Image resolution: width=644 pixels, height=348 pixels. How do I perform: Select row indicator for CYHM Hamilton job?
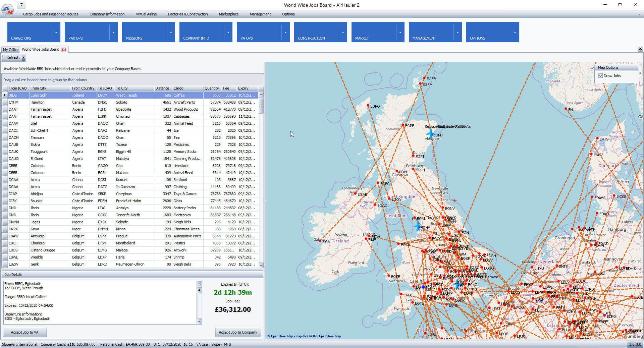[x=5, y=102]
